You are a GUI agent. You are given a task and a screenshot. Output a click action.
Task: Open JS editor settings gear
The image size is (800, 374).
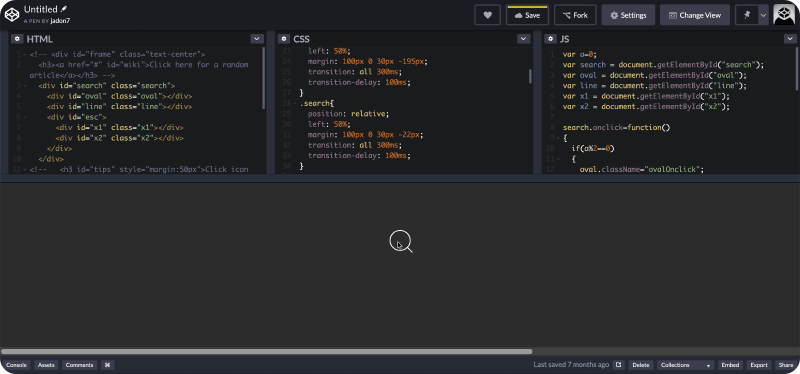[551, 39]
